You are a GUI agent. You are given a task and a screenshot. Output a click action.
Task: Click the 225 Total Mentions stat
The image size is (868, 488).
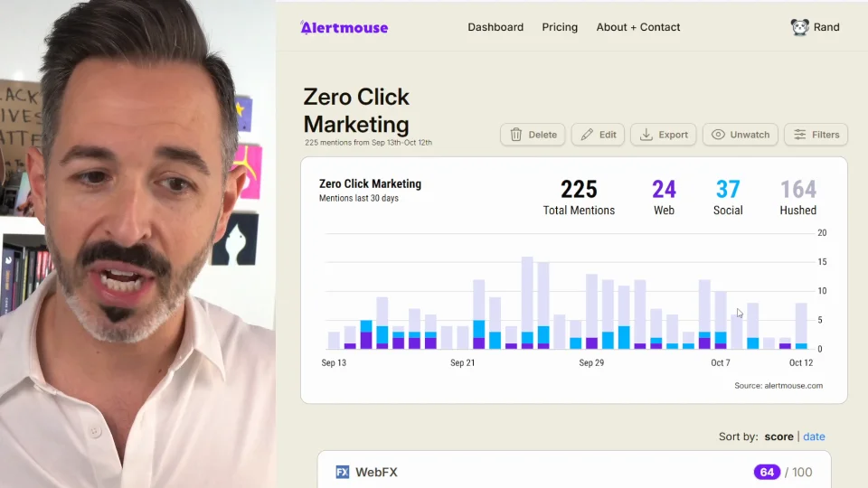[x=579, y=197]
